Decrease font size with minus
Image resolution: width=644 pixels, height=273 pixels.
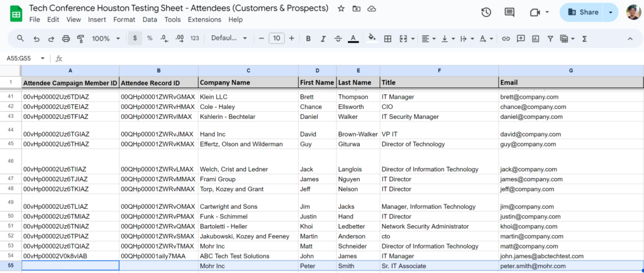click(x=261, y=38)
